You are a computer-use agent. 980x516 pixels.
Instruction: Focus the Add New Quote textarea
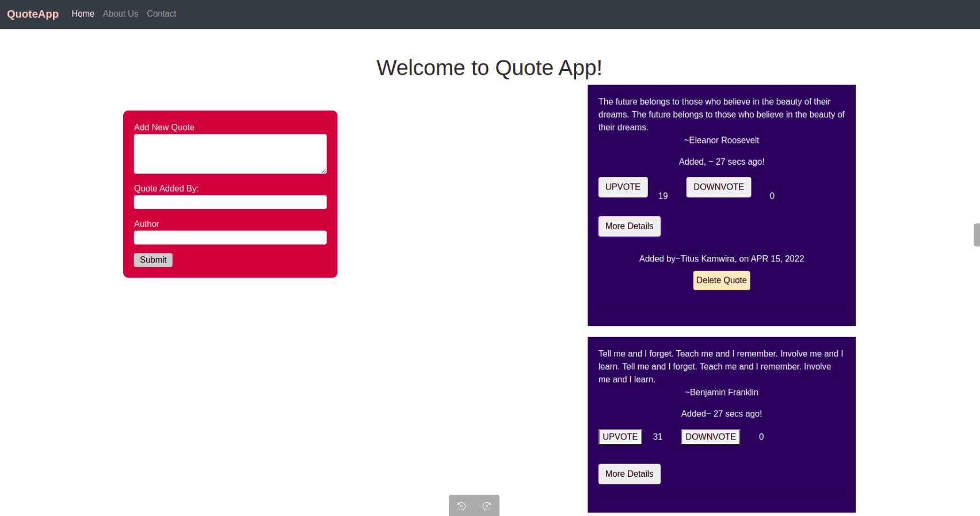[230, 154]
